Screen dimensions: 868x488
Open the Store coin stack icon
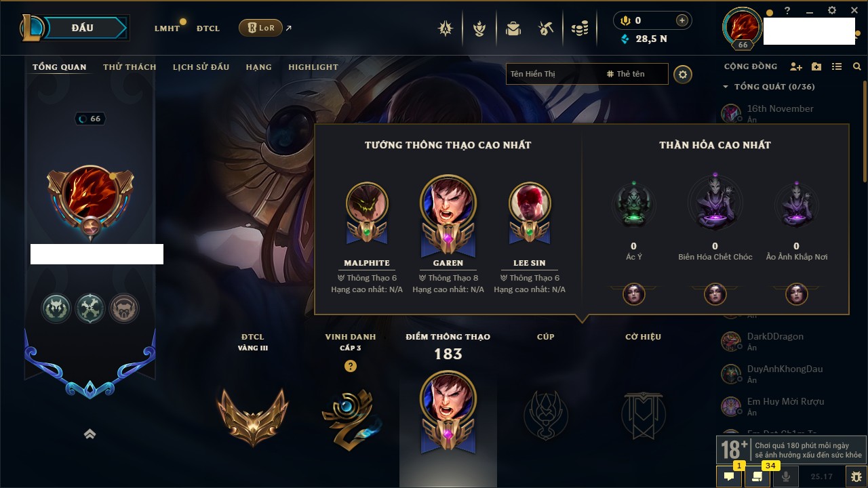click(x=579, y=28)
